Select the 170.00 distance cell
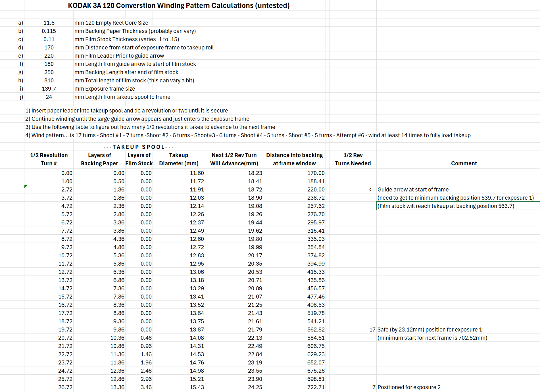The width and height of the screenshot is (540, 392). [316, 173]
